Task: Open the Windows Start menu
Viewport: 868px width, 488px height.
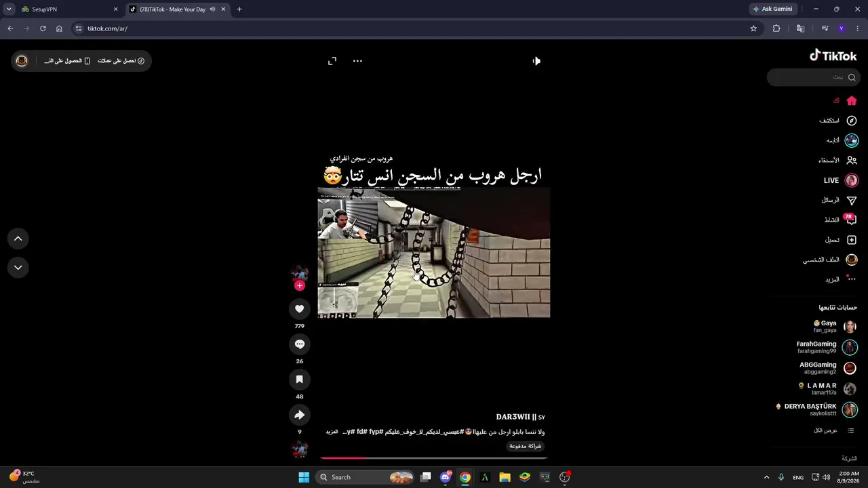Action: [x=304, y=477]
